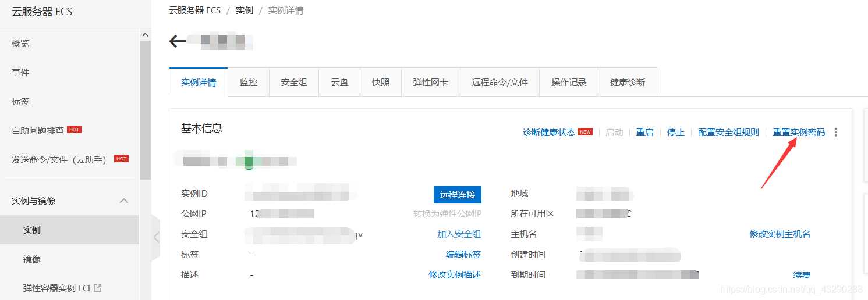Click 云服务器 ECS in the breadcrumb
This screenshot has width=868, height=300.
[x=195, y=10]
